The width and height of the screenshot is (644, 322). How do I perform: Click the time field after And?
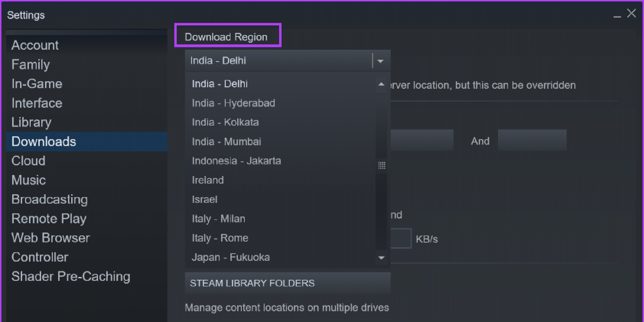point(532,140)
